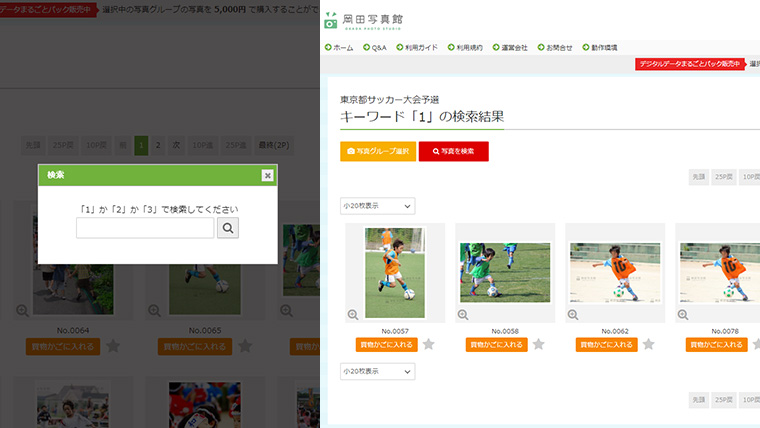Click the search magnifier button in the search dialog
Viewport: 760px width, 428px height.
[x=228, y=228]
